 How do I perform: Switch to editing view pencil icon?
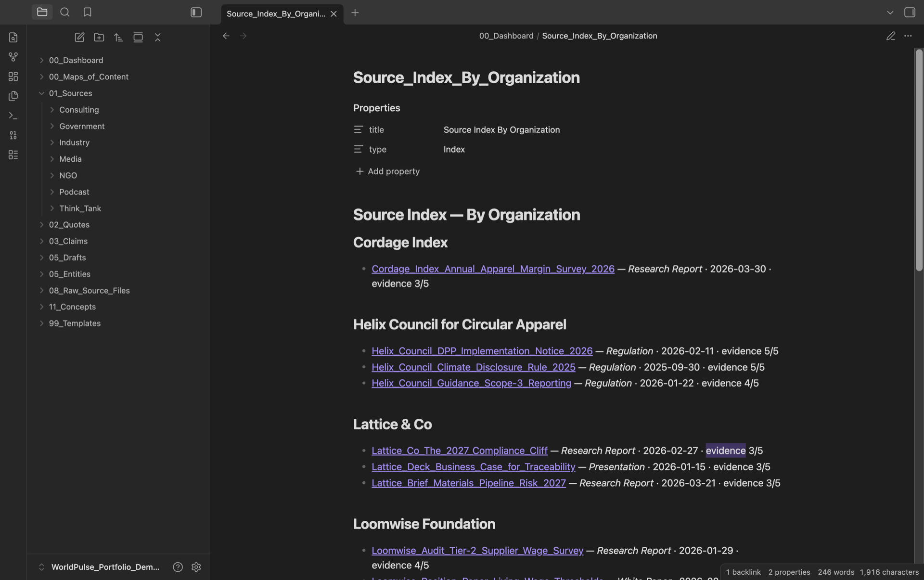(x=890, y=36)
